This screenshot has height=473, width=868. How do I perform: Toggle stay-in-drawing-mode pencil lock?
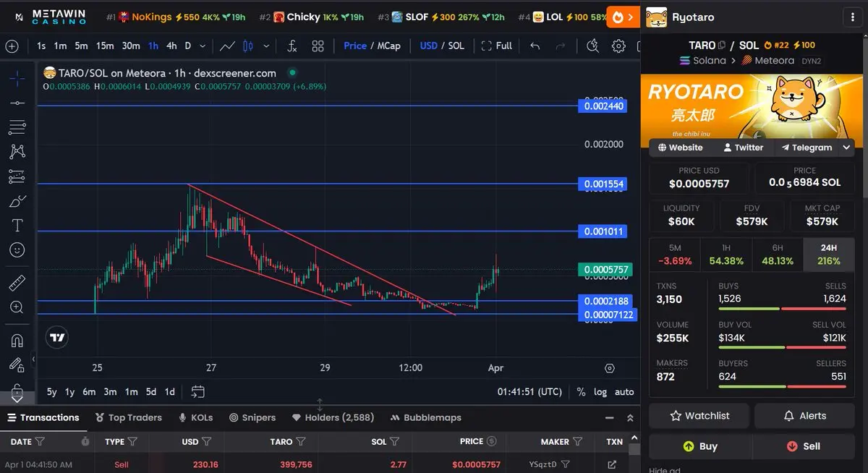(17, 365)
